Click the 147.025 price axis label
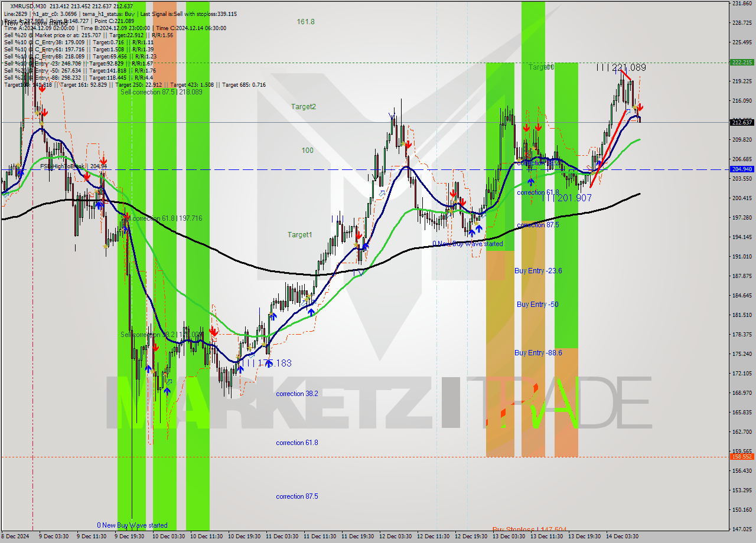This screenshot has width=756, height=543. (742, 529)
